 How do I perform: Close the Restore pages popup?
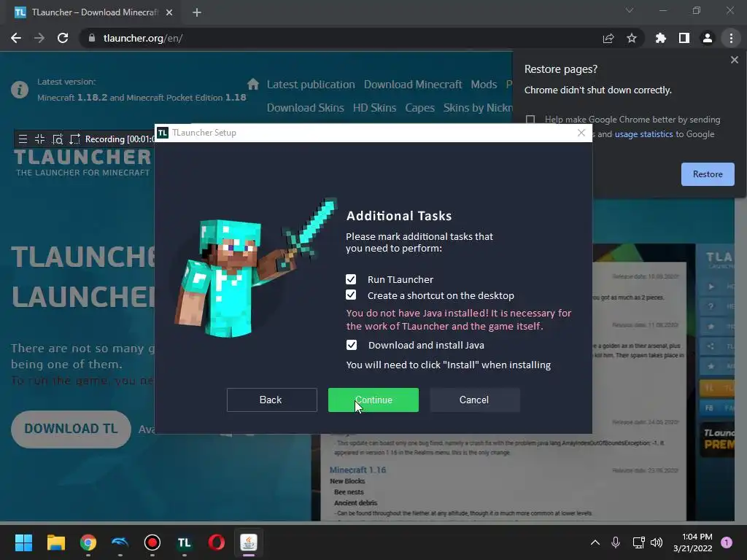click(x=734, y=60)
